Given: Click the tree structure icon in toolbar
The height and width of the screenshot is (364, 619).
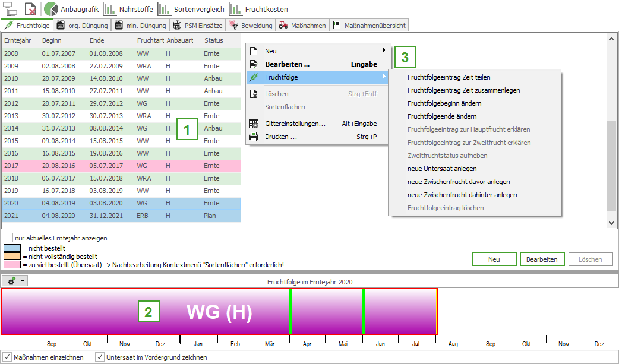Looking at the screenshot, I should (x=10, y=9).
